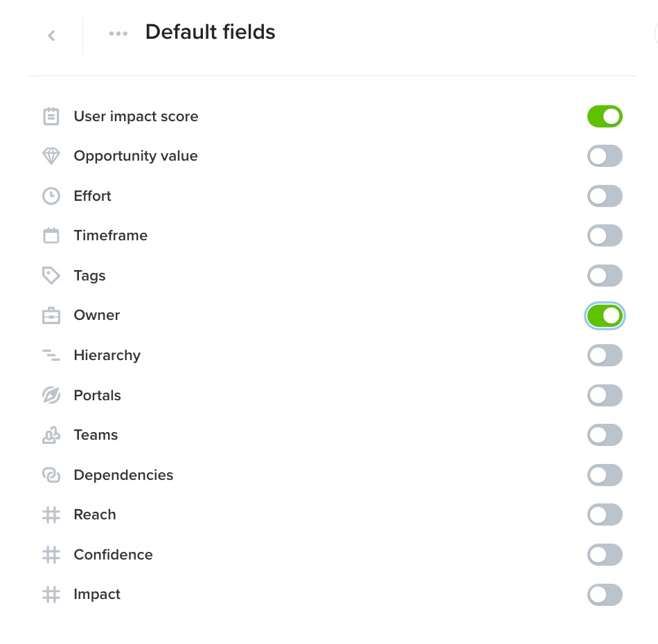Click the User impact score clipboard icon
The height and width of the screenshot is (644, 658).
click(51, 116)
